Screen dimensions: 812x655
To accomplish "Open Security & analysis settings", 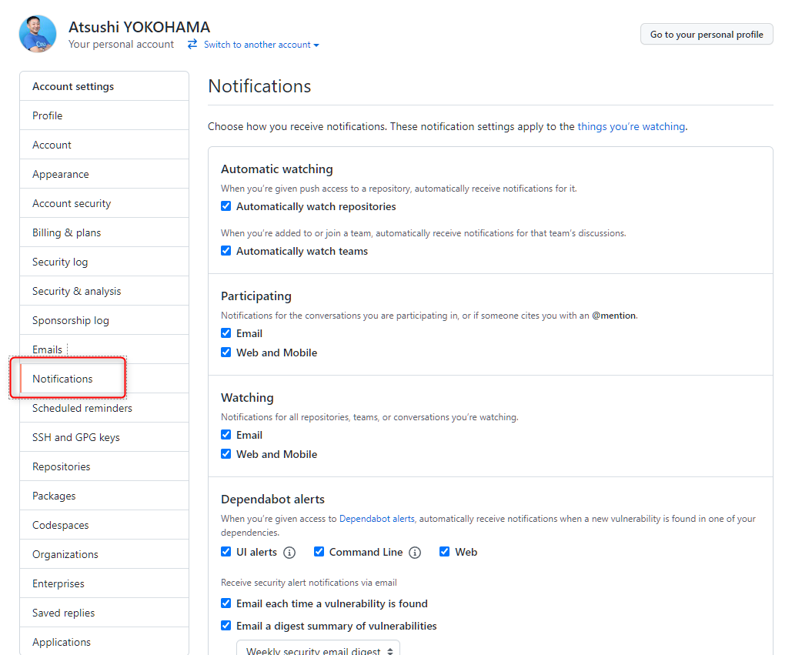I will 104,291.
